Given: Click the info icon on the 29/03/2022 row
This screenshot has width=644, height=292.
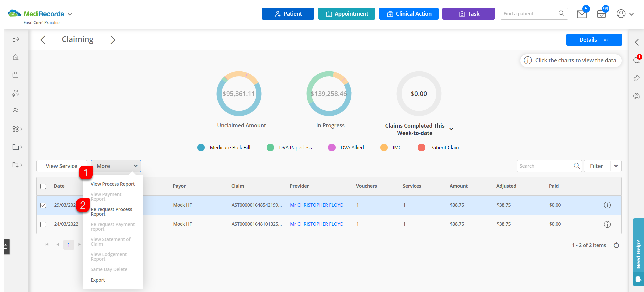Looking at the screenshot, I should [x=607, y=205].
